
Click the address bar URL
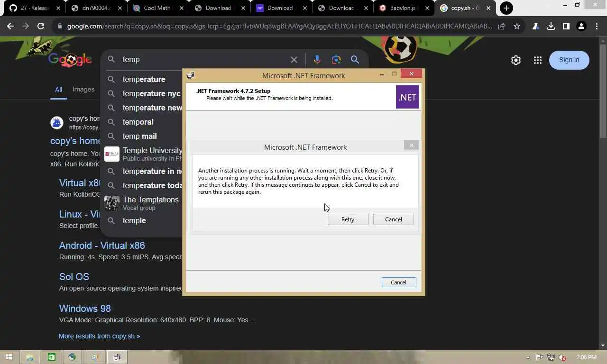coord(279,26)
